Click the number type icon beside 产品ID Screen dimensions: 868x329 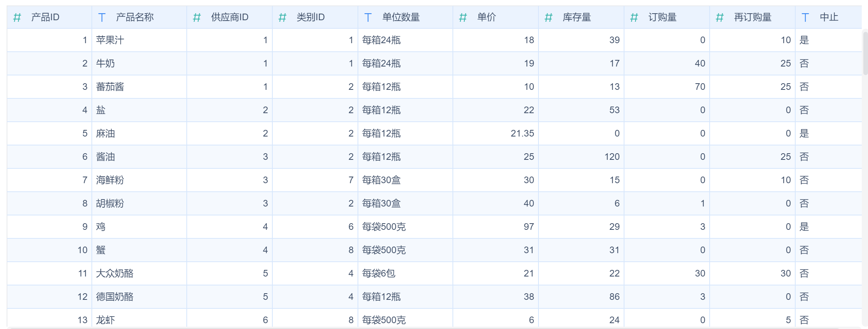click(x=17, y=17)
